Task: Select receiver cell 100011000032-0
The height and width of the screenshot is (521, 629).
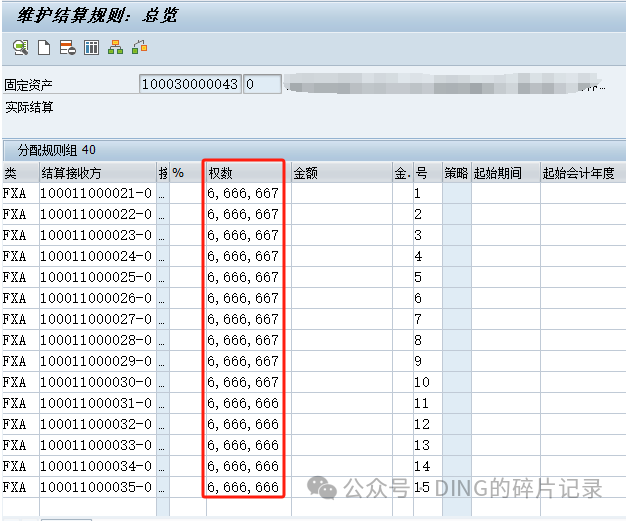Action: click(97, 424)
